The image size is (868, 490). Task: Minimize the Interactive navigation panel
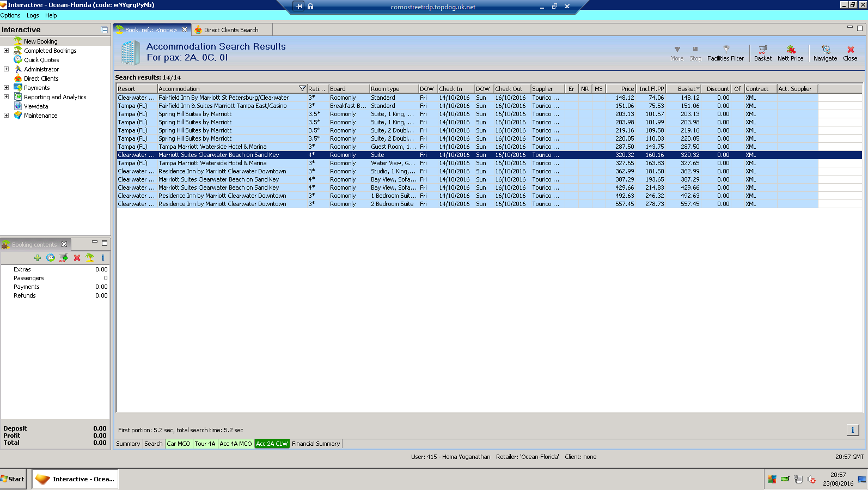pos(105,30)
